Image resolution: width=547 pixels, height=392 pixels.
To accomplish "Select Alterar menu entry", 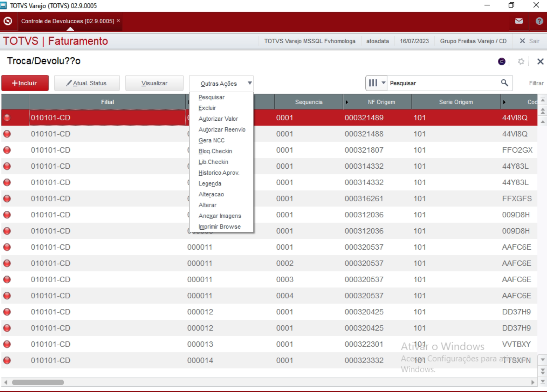I will click(207, 205).
